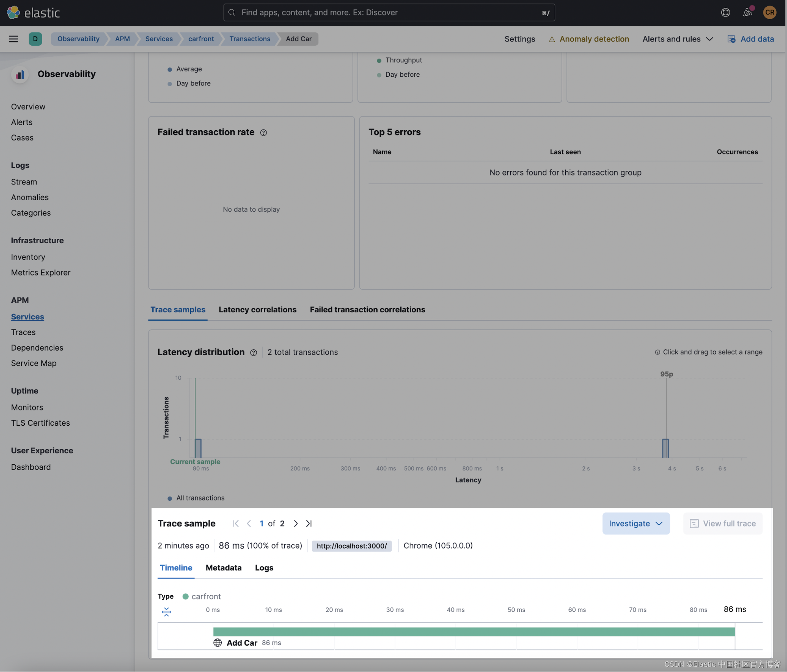Toggle Throughput legend series

tap(403, 60)
